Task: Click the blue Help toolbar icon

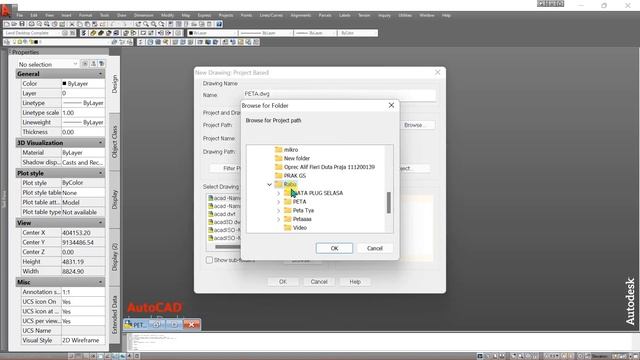Action: click(x=219, y=24)
